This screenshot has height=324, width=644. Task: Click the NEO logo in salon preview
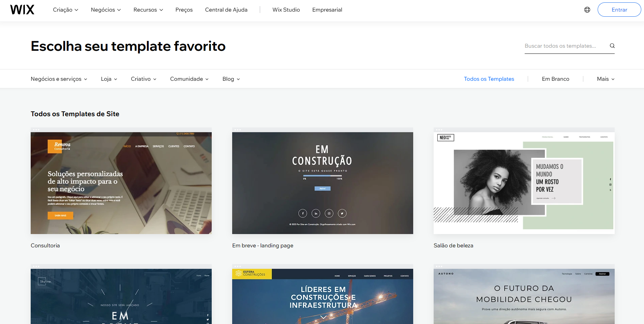(446, 138)
